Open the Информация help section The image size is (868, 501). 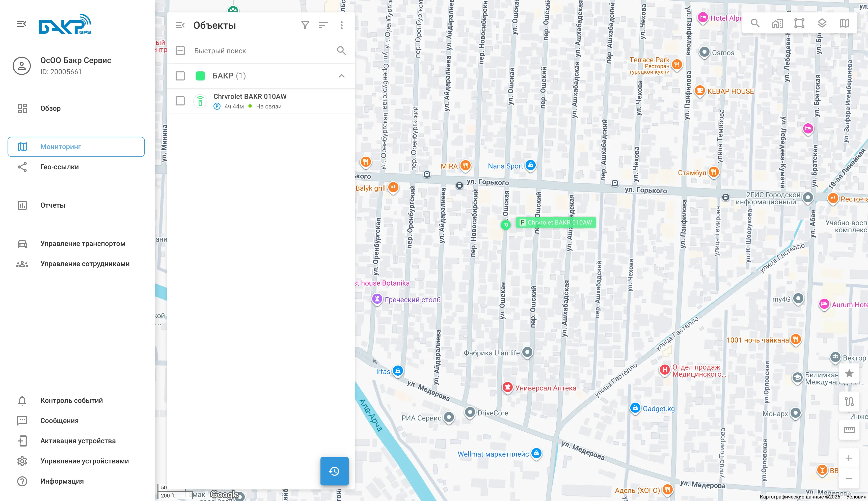coord(62,481)
